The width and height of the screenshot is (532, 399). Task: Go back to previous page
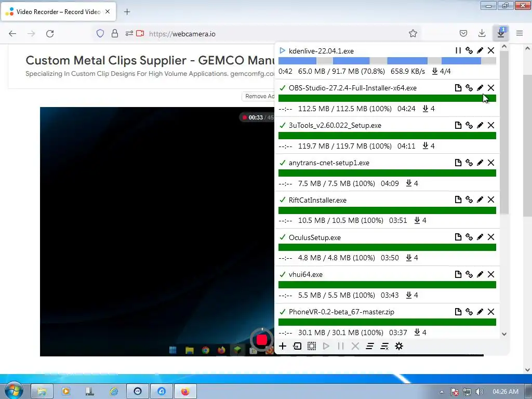coord(12,34)
